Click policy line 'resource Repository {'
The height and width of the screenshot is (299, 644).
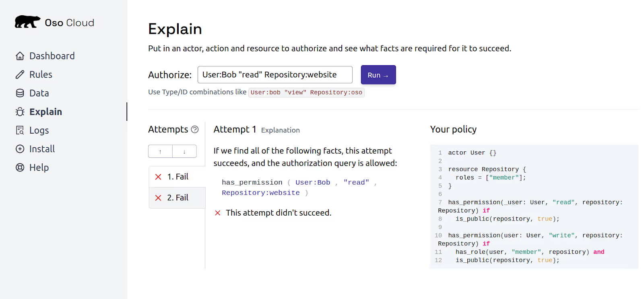pos(487,169)
